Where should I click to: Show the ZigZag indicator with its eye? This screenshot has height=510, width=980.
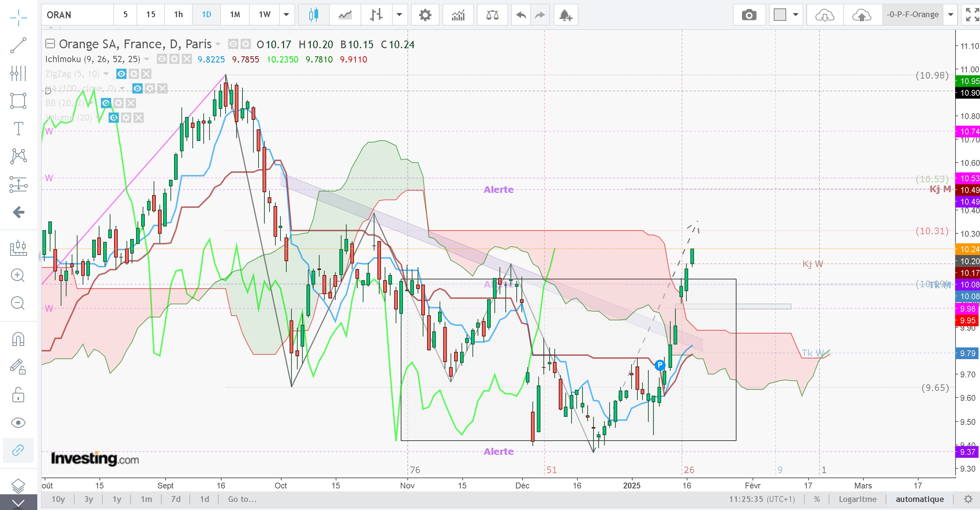121,74
